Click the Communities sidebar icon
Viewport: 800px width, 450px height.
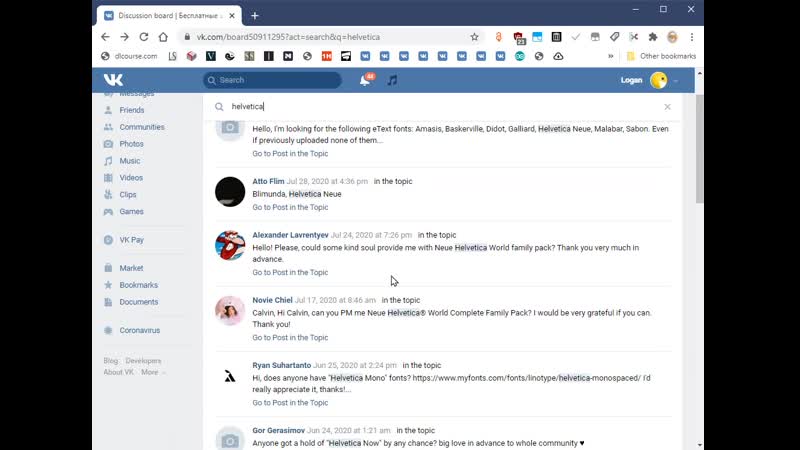pos(108,127)
